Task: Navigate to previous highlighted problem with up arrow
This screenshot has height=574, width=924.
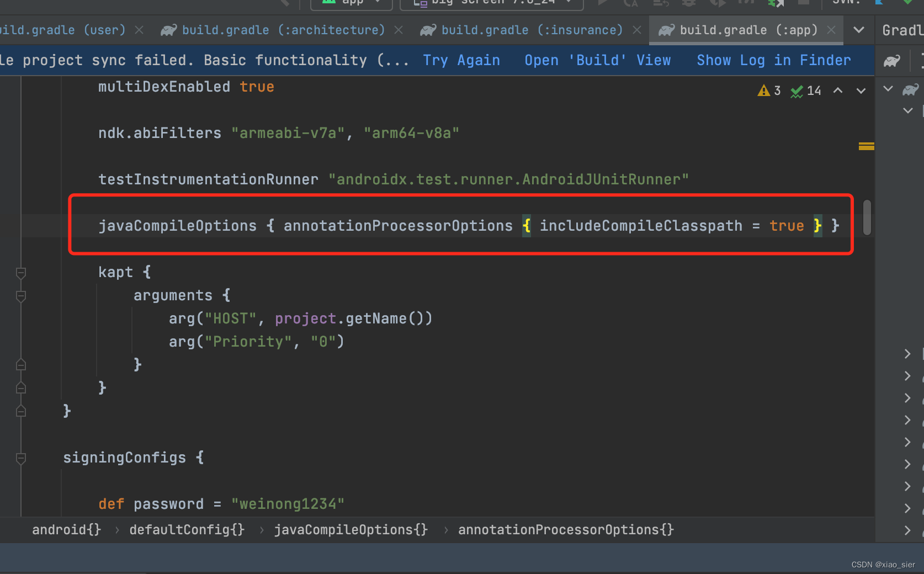Action: [838, 90]
